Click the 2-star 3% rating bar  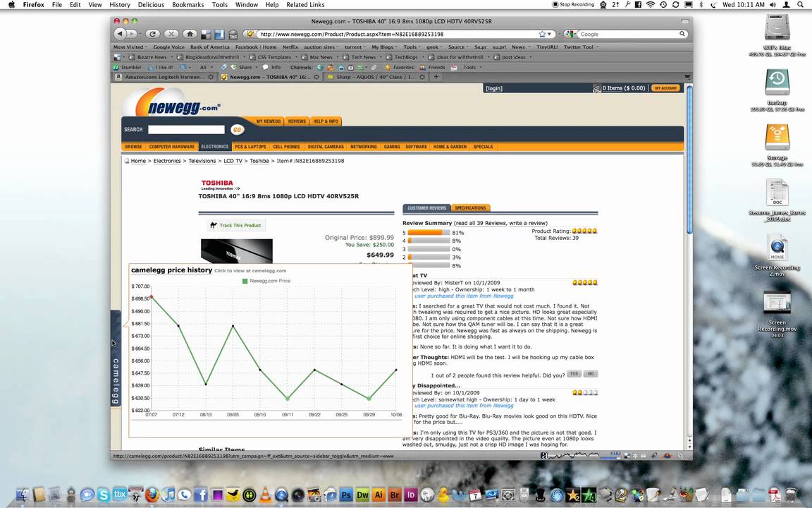point(429,257)
